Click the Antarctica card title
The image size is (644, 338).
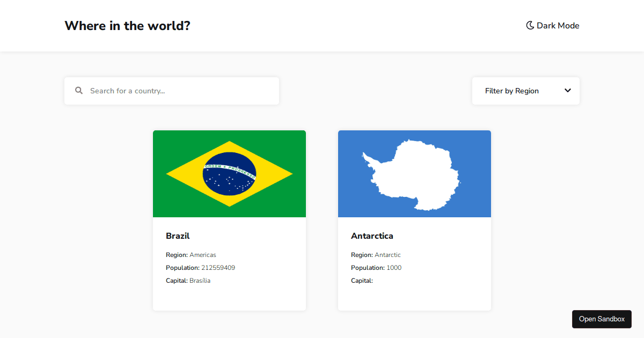(372, 236)
